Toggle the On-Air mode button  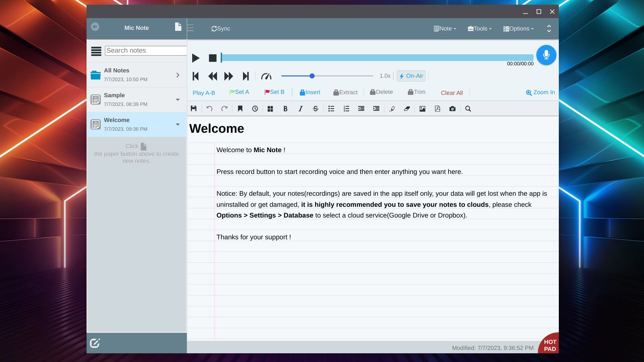tap(411, 76)
